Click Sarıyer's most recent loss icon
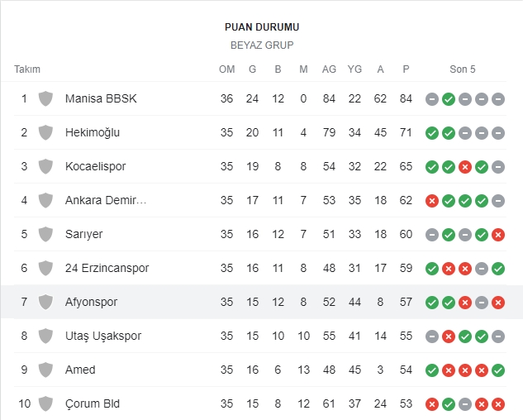523x420 pixels. point(498,234)
